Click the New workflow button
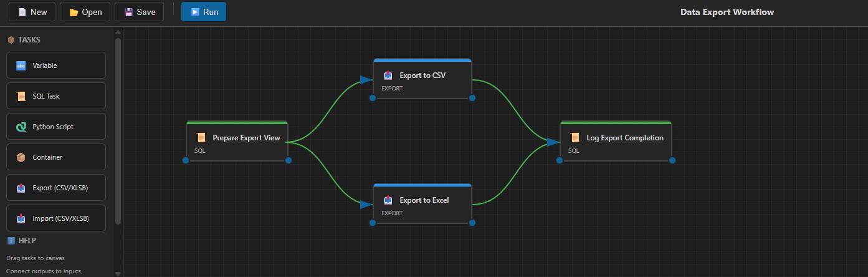Screen dimensions: 868x277 32,12
